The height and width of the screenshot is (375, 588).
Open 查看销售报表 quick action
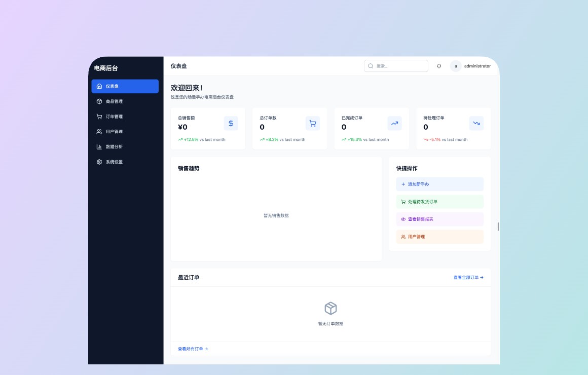tap(439, 219)
